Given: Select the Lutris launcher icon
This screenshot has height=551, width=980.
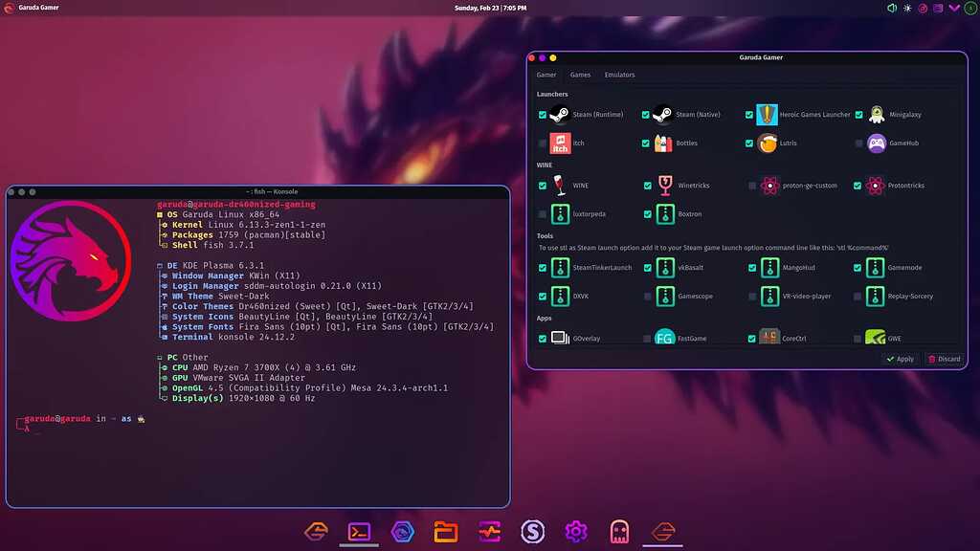Looking at the screenshot, I should [766, 143].
